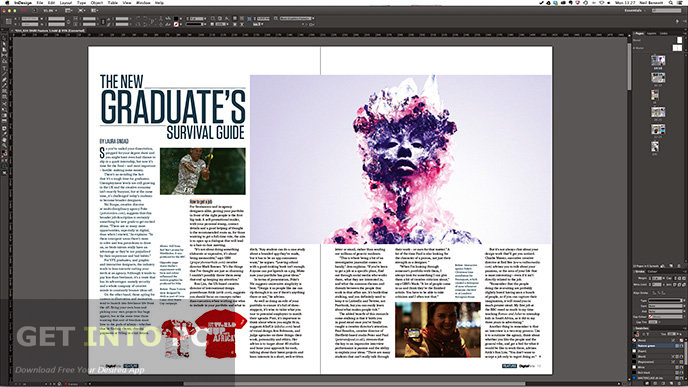
Task: Choose butt cap in Stroke panel
Action: 675,278
